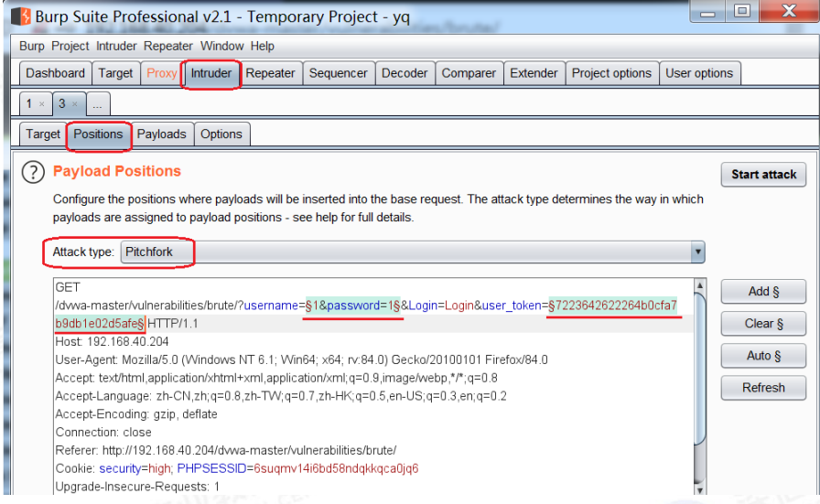This screenshot has width=820, height=504.
Task: Switch to the Intruder Target sub-tab
Action: tap(43, 134)
